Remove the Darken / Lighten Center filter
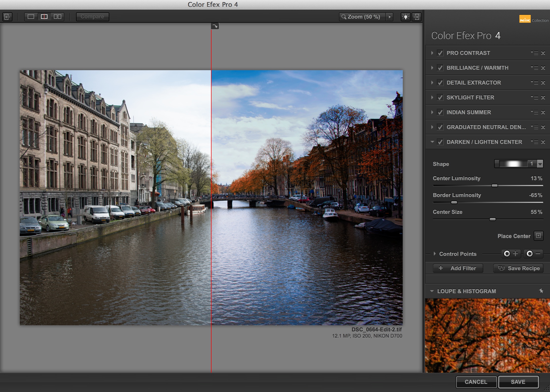The height and width of the screenshot is (392, 550). coord(543,142)
